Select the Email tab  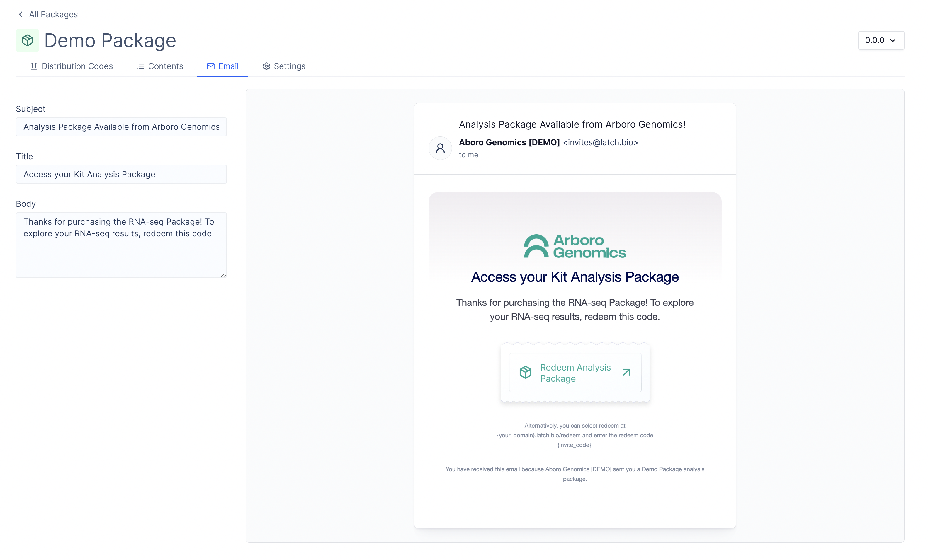pyautogui.click(x=222, y=66)
